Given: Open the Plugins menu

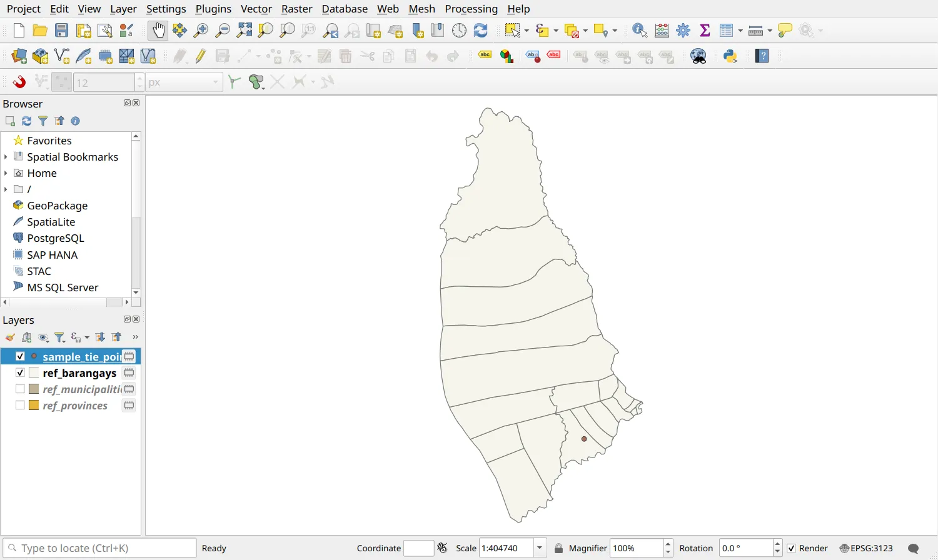Looking at the screenshot, I should tap(213, 9).
